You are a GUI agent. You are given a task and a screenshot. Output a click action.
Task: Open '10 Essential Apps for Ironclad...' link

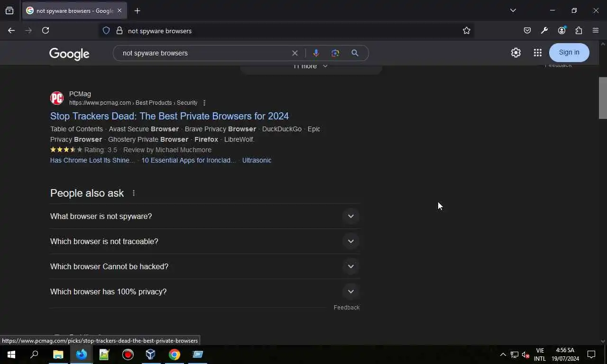coord(188,160)
